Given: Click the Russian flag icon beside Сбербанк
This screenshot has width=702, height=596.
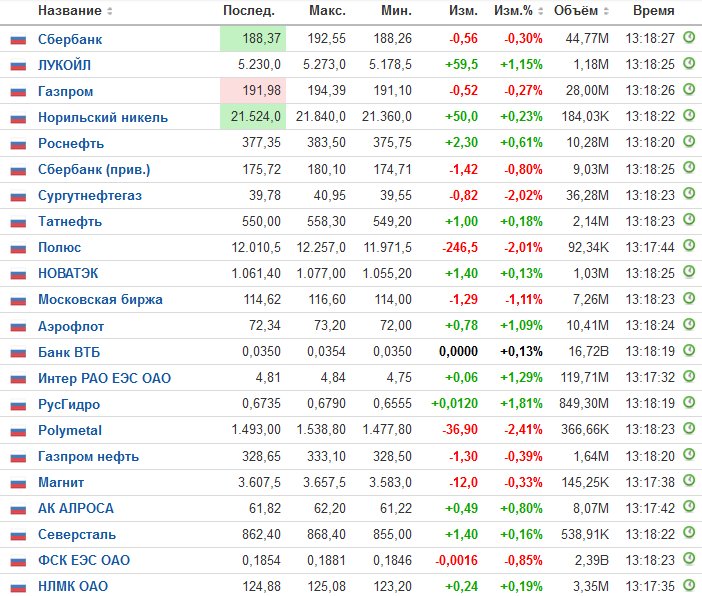Looking at the screenshot, I should click(x=18, y=40).
